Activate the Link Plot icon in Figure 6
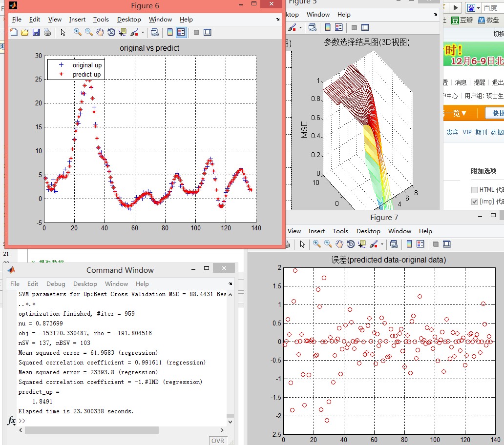This screenshot has height=445, width=504. point(155,33)
